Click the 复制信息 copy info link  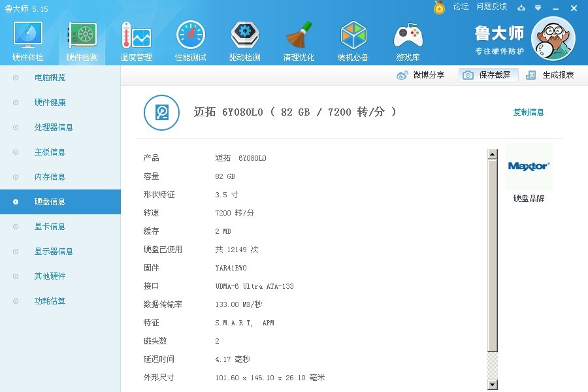click(529, 112)
